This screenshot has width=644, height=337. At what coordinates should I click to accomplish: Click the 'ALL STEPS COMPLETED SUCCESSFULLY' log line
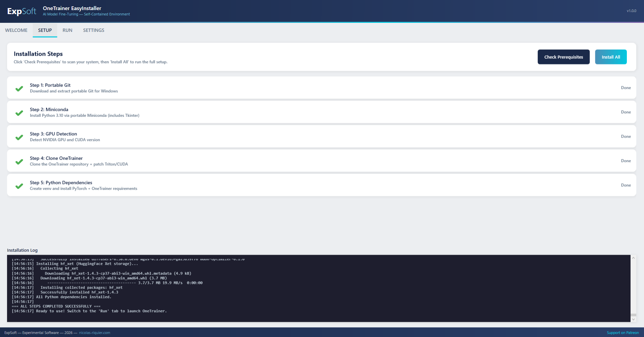(56, 306)
